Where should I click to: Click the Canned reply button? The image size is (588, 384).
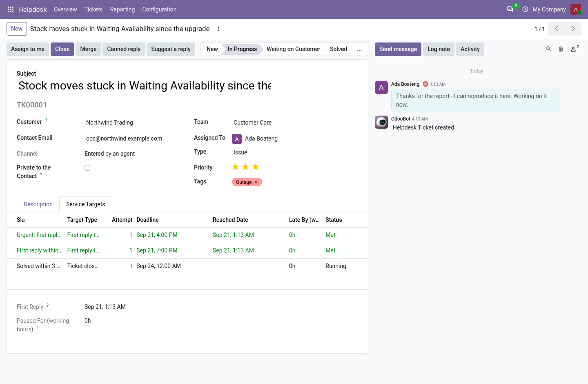click(x=124, y=49)
